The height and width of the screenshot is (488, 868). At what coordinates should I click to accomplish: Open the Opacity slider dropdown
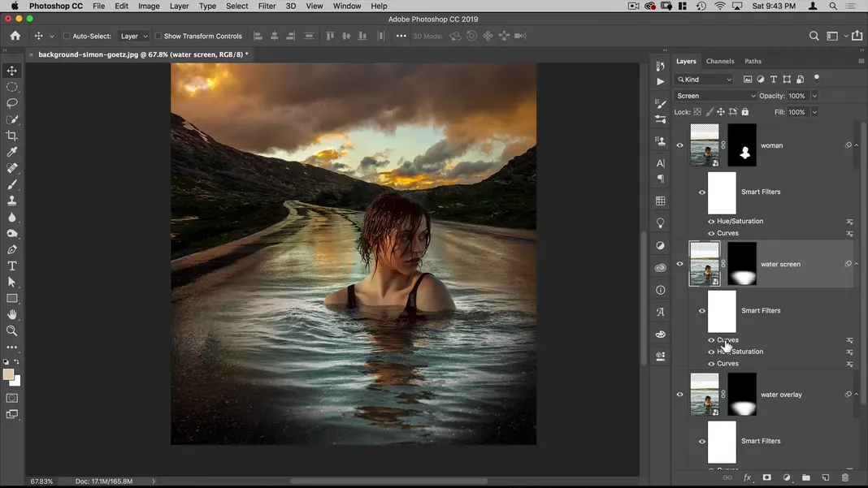point(814,96)
